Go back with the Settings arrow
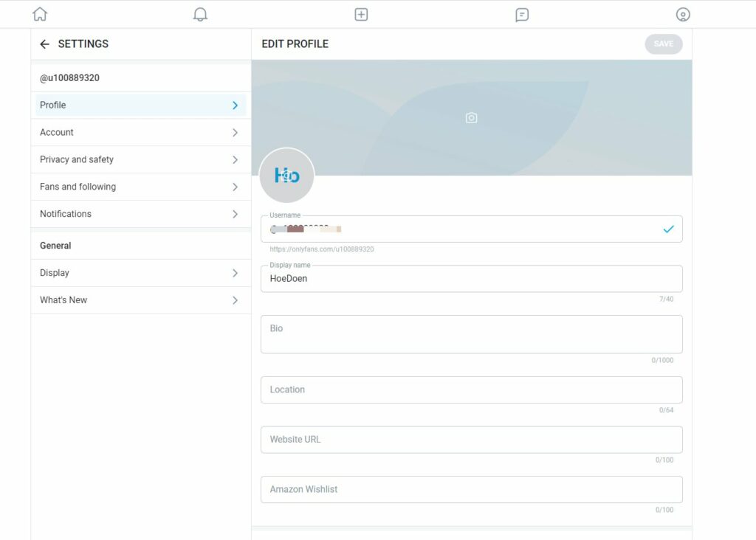Image resolution: width=756 pixels, height=540 pixels. click(x=45, y=44)
